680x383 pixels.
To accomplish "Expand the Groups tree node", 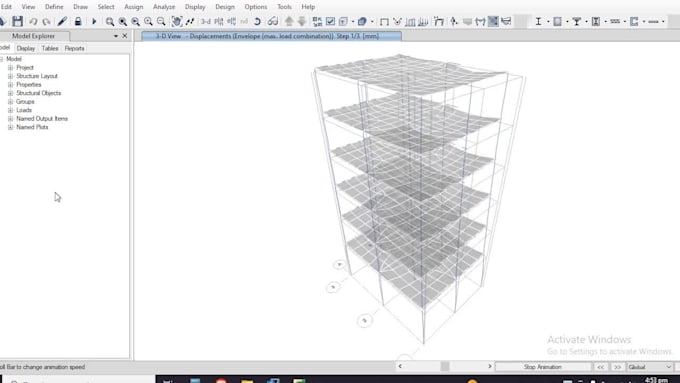I will click(x=10, y=101).
